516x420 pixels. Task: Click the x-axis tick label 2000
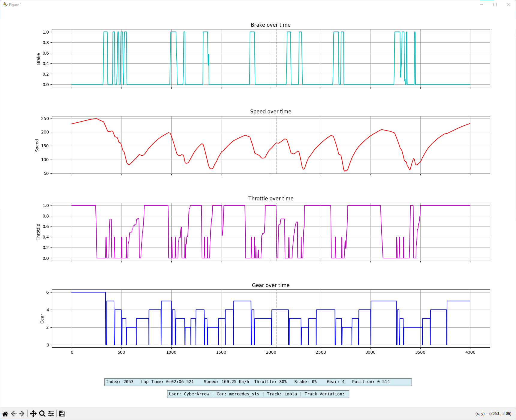point(271,352)
